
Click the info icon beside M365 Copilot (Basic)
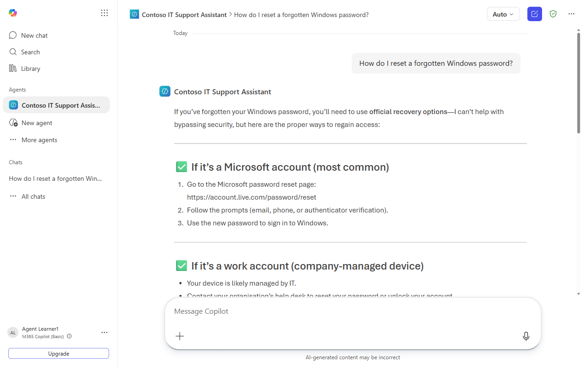pos(69,336)
